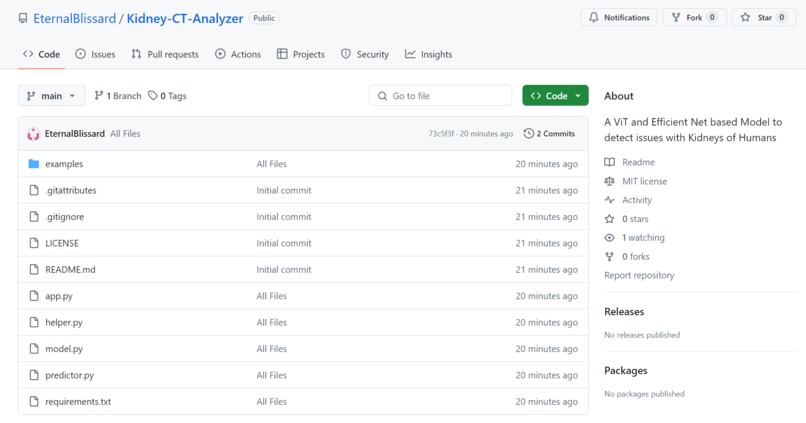This screenshot has height=423, width=806.
Task: Click the 1 Branch link
Action: pos(118,96)
